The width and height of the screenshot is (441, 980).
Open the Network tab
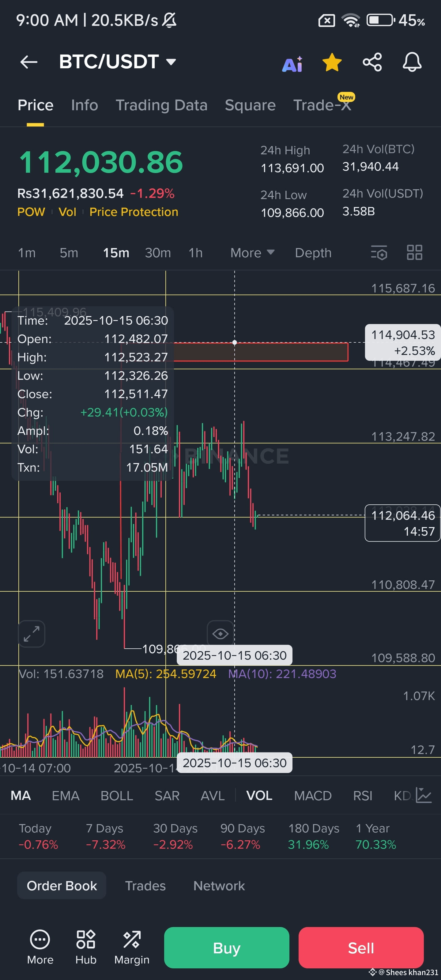coord(219,886)
